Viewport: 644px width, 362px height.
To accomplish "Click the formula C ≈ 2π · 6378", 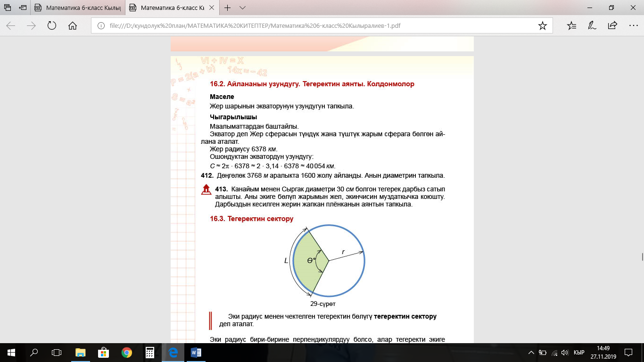I will tap(272, 165).
